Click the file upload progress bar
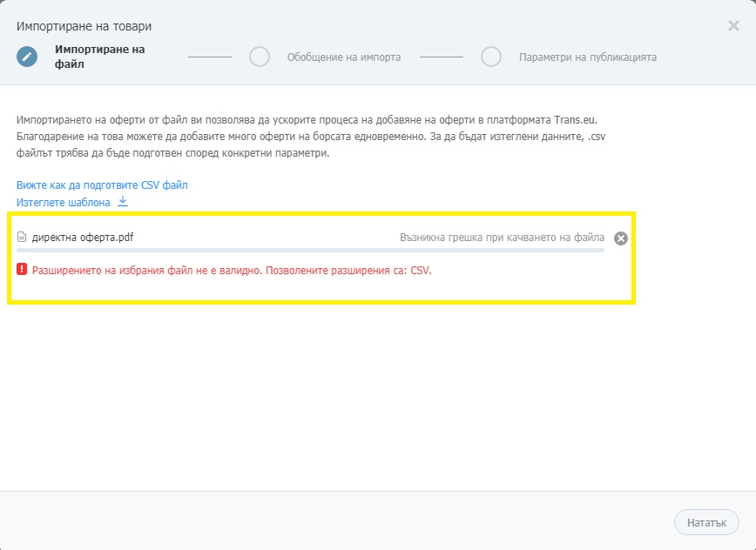Image resolution: width=756 pixels, height=550 pixels. [310, 251]
